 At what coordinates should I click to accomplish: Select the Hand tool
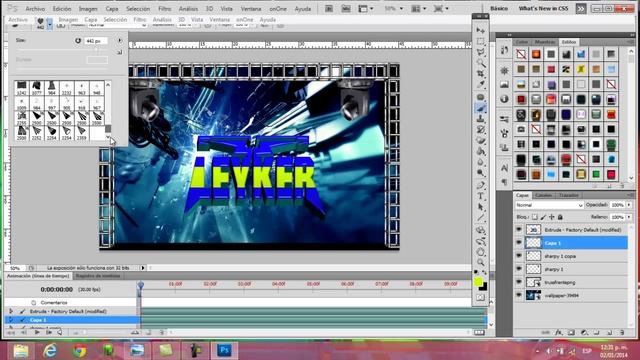pyautogui.click(x=481, y=252)
